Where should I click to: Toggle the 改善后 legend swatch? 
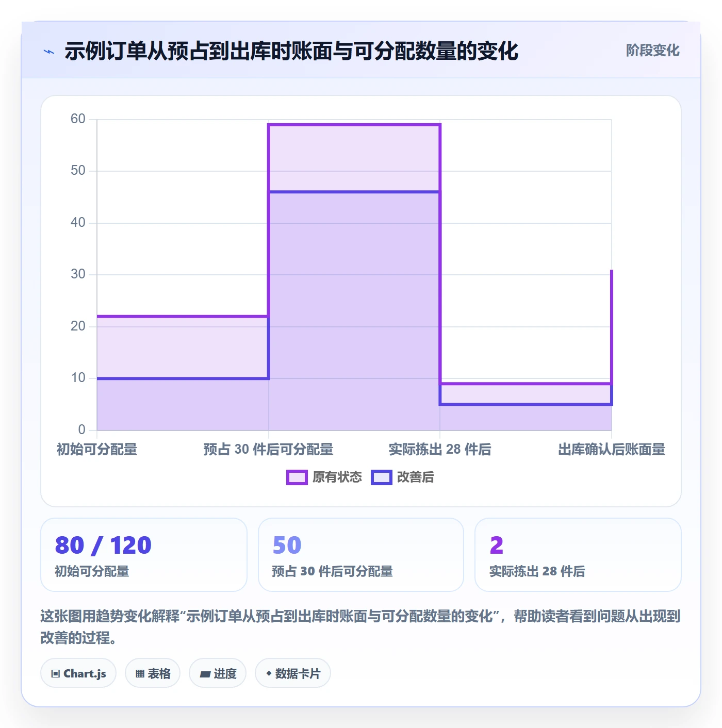[x=382, y=477]
